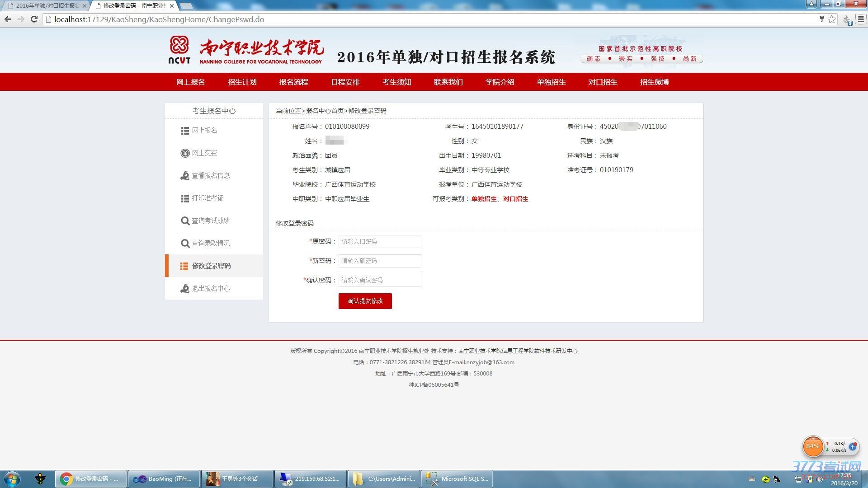Image resolution: width=868 pixels, height=488 pixels.
Task: Click the 查询录取情况 magnifier icon
Action: (x=185, y=244)
